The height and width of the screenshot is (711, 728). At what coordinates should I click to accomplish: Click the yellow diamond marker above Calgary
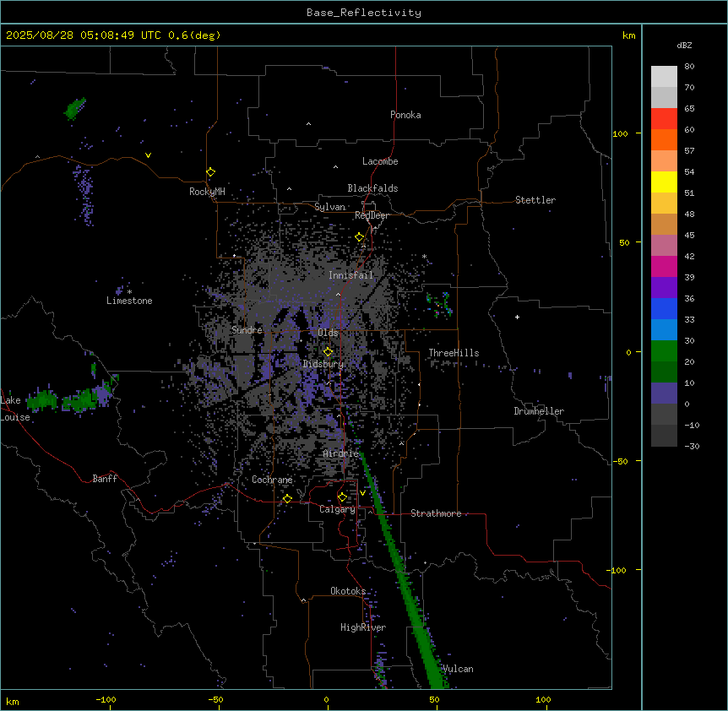tap(342, 497)
